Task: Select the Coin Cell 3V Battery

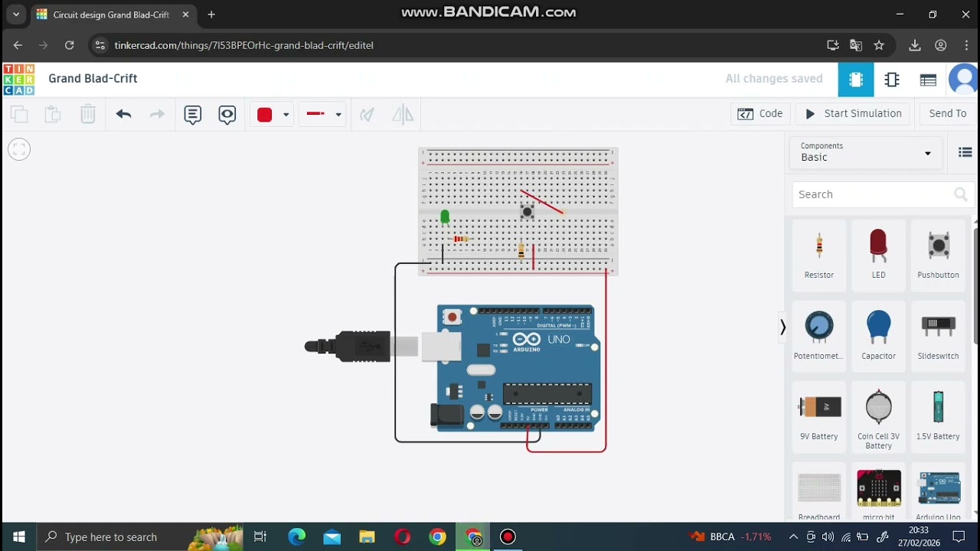Action: point(878,419)
